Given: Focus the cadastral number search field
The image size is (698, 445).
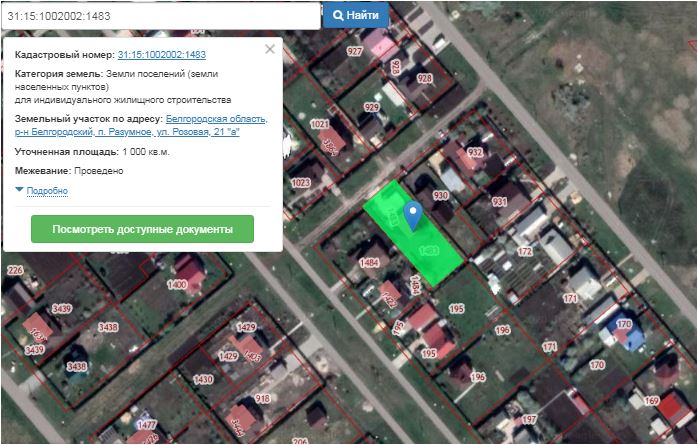Looking at the screenshot, I should tap(160, 16).
